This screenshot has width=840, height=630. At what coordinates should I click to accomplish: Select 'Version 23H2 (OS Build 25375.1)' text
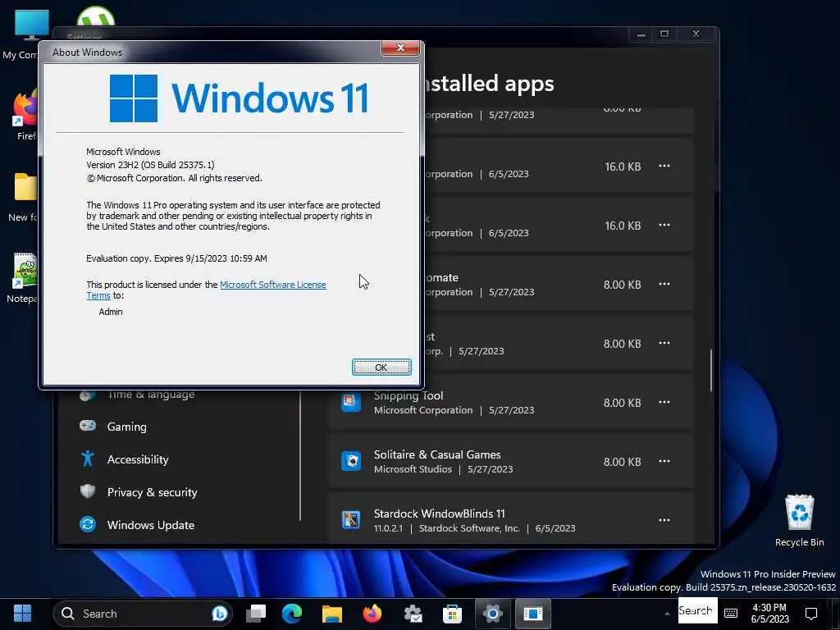(x=151, y=165)
